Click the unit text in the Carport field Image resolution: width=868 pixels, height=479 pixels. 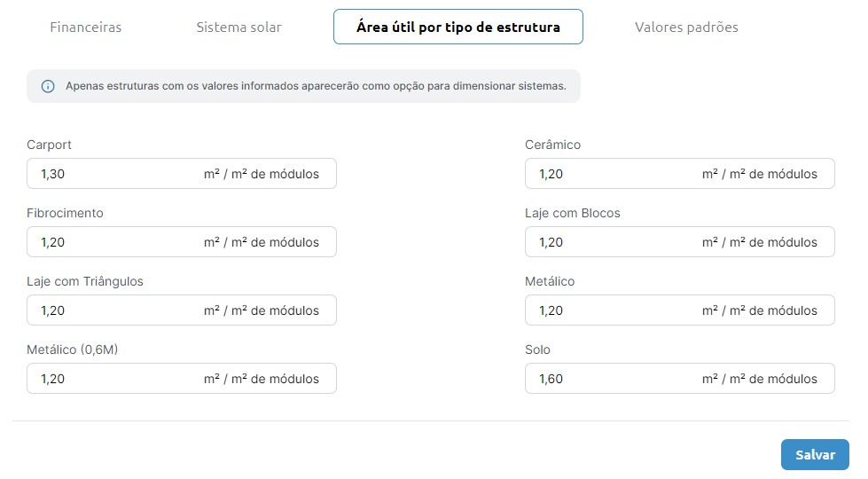262,174
